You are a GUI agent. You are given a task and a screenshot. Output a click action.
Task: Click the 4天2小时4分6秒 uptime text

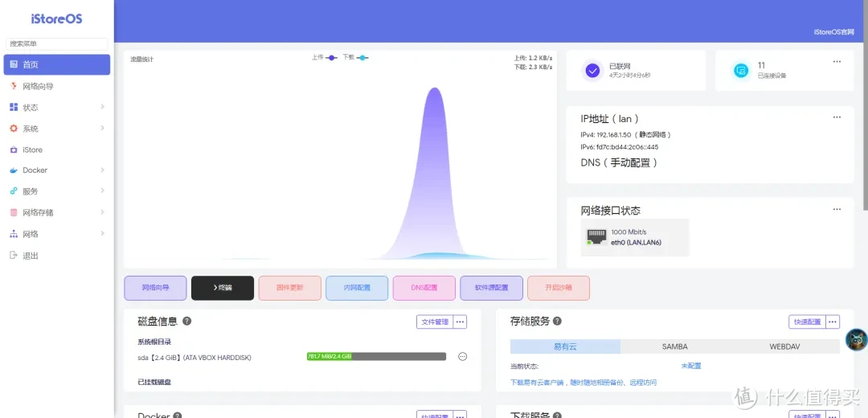(630, 75)
